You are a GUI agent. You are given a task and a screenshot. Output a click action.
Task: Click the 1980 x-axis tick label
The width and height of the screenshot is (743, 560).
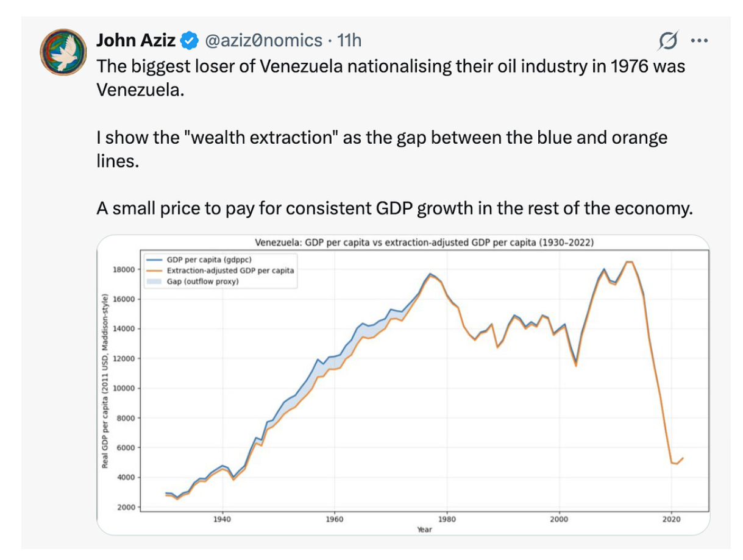(447, 519)
